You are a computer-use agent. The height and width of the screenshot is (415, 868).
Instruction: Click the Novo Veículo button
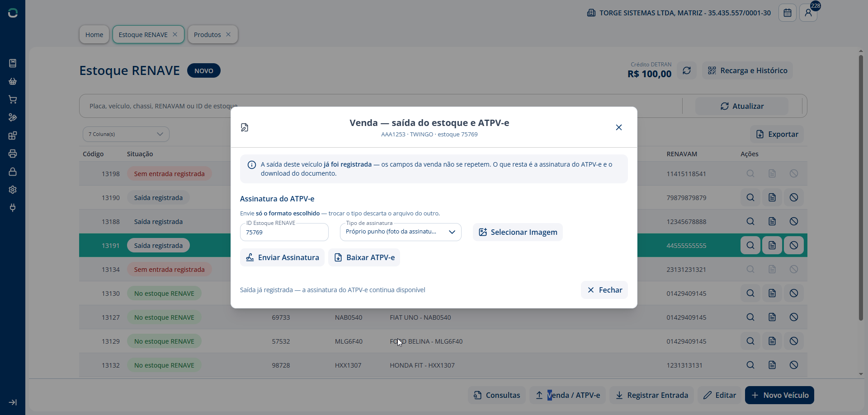[779, 395]
